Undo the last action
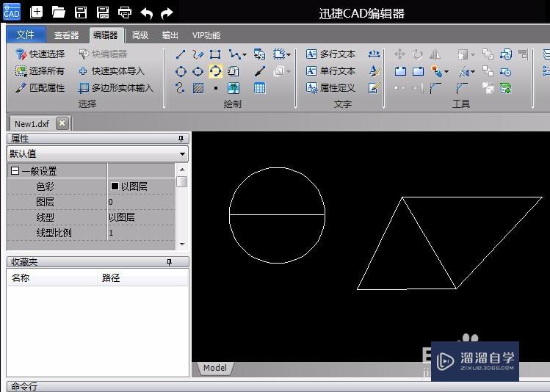Viewport: 550px width, 392px height. [146, 13]
